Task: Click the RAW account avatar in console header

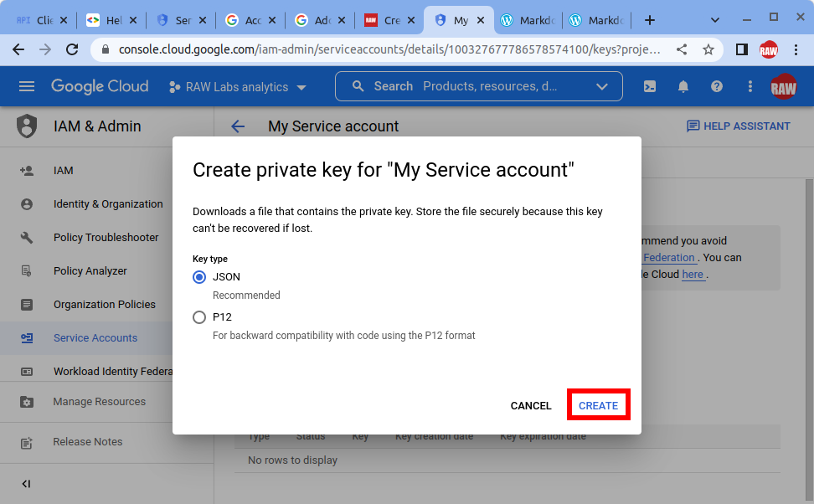Action: pos(783,87)
